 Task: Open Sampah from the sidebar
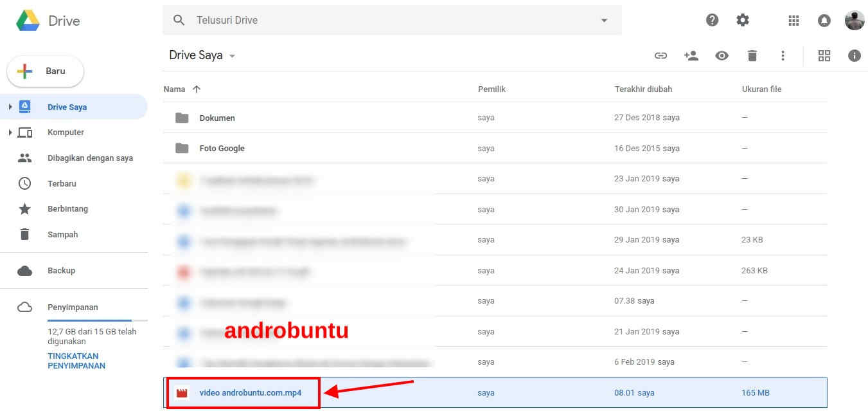[x=63, y=234]
